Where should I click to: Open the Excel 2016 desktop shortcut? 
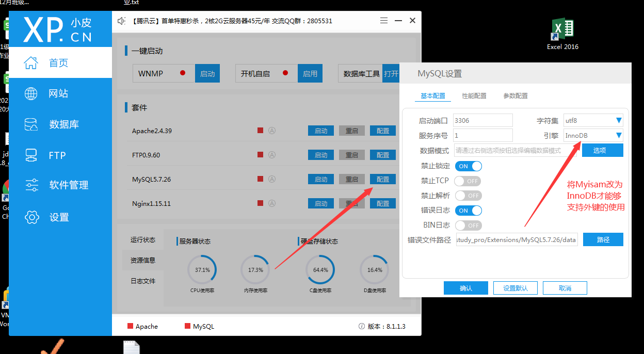pos(562,34)
